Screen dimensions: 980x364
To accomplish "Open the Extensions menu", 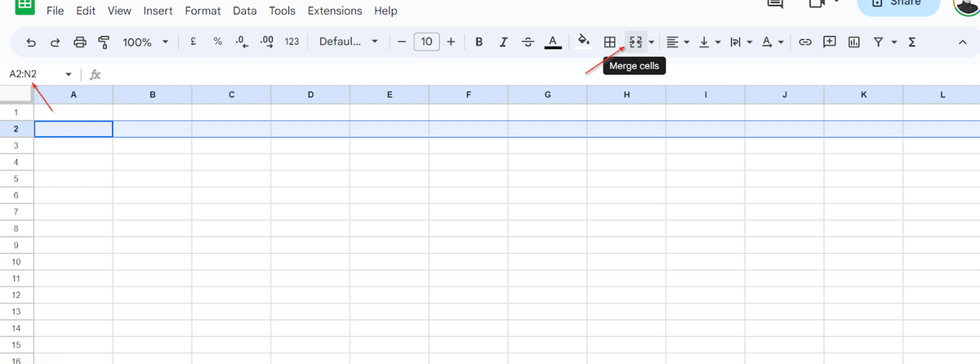I will tap(335, 11).
